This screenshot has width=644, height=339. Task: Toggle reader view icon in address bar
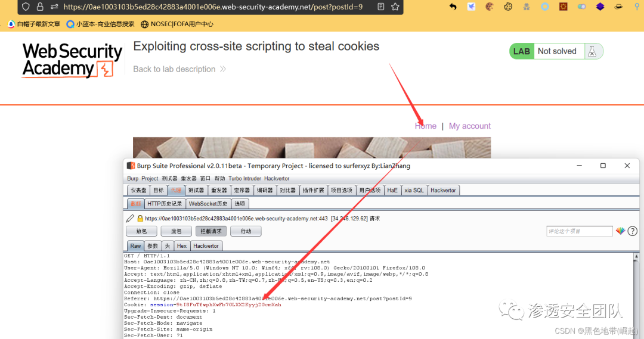click(x=380, y=7)
